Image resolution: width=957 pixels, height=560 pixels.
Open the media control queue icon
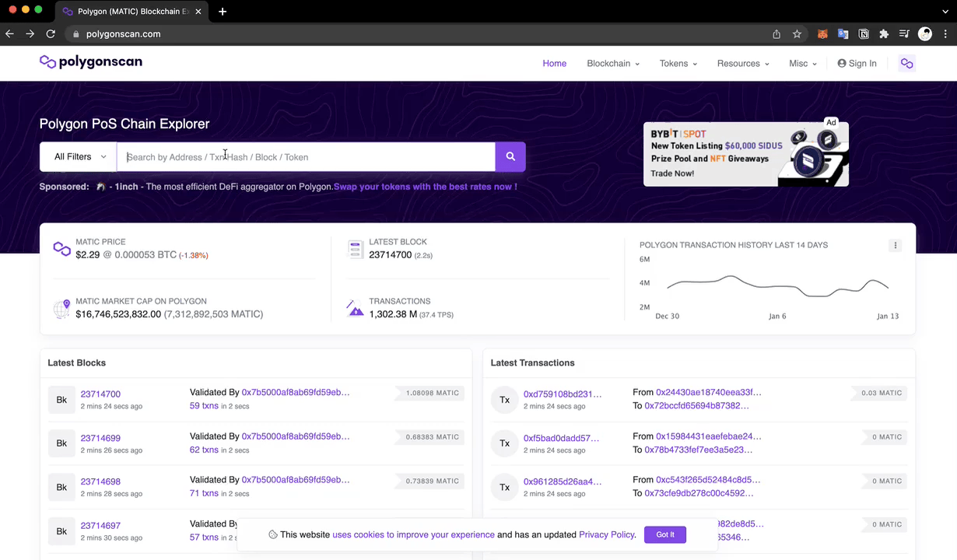pos(904,34)
